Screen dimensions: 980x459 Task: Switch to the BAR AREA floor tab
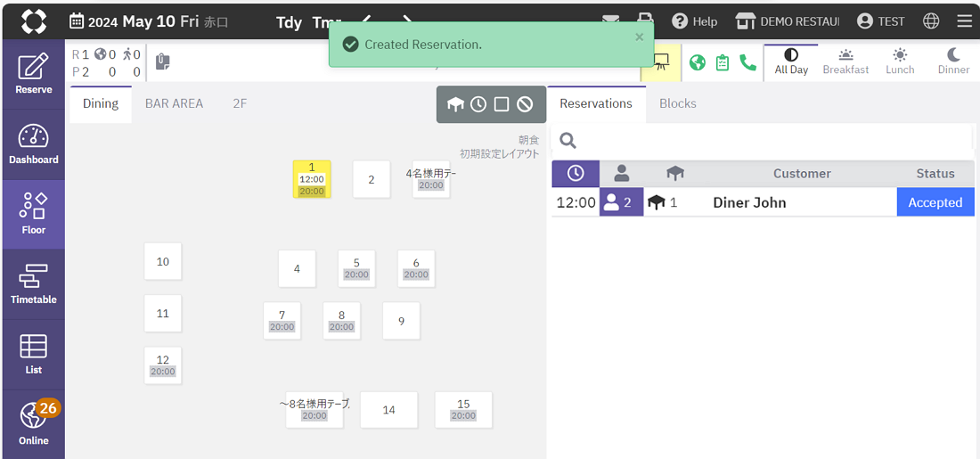tap(174, 103)
